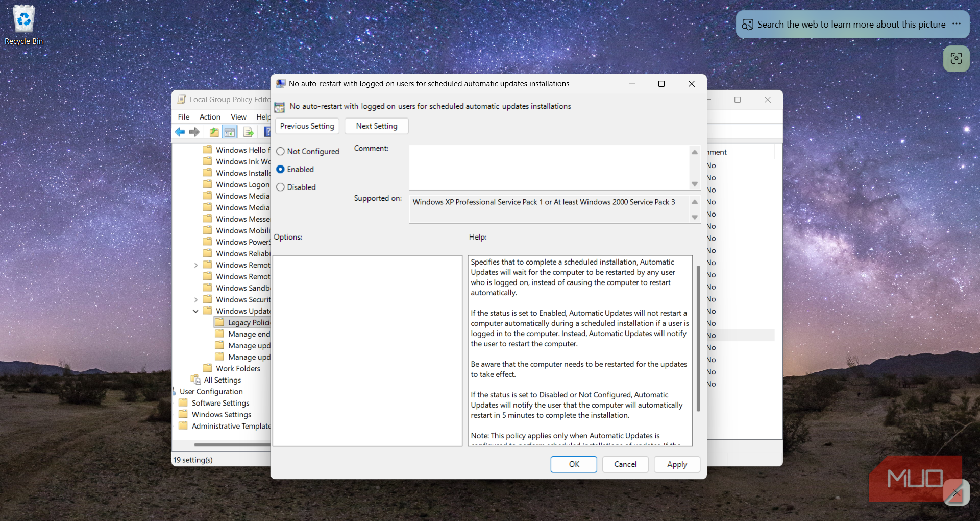Click the console tree horizontal scrollbar

232,444
